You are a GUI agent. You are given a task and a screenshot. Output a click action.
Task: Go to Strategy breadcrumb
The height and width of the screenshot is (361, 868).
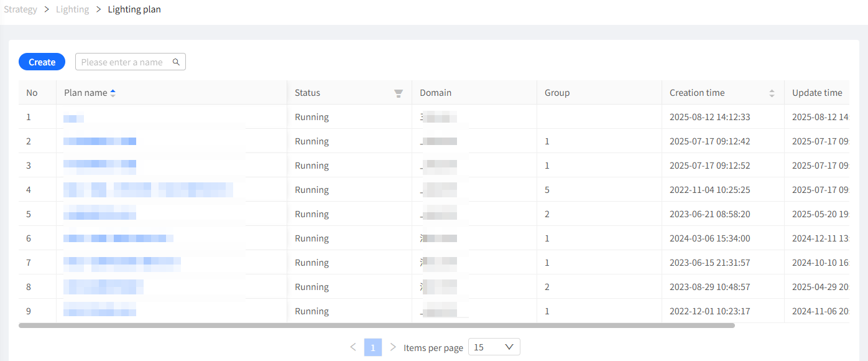21,9
